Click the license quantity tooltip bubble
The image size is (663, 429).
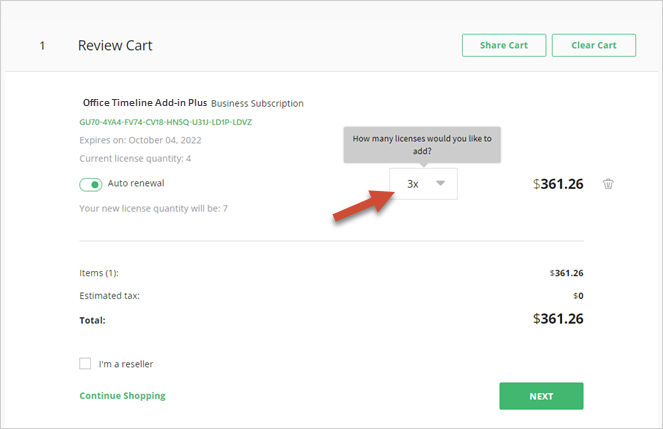(422, 144)
